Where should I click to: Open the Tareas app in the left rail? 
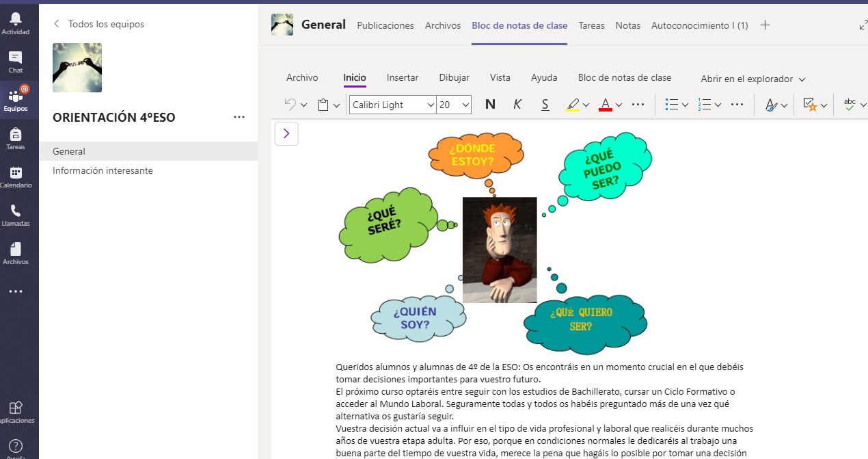16,138
